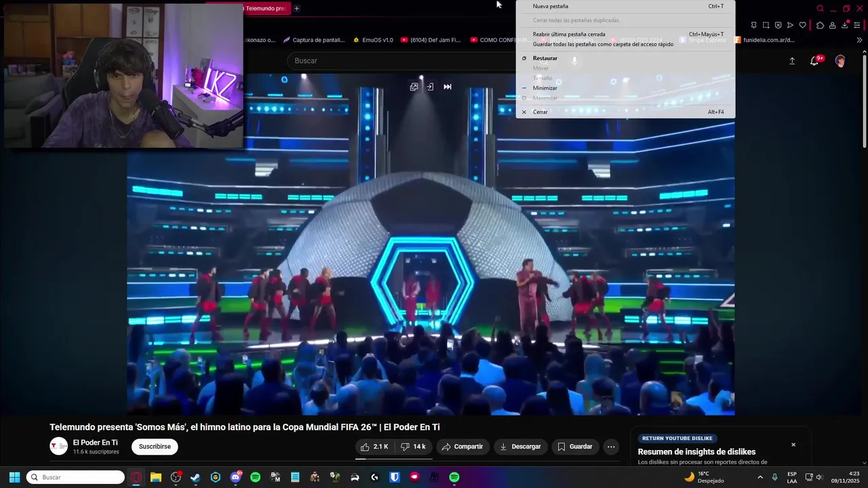This screenshot has height=488, width=868.
Task: Open the YouTube account avatar menu
Action: [840, 61]
